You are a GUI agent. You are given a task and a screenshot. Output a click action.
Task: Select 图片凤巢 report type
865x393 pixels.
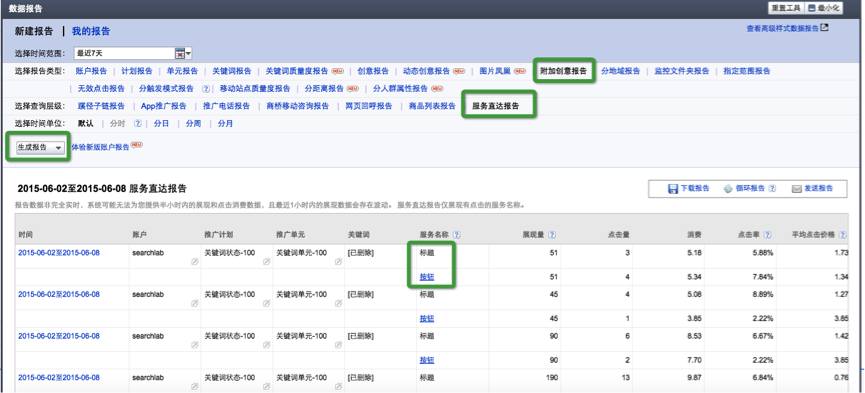pyautogui.click(x=495, y=71)
